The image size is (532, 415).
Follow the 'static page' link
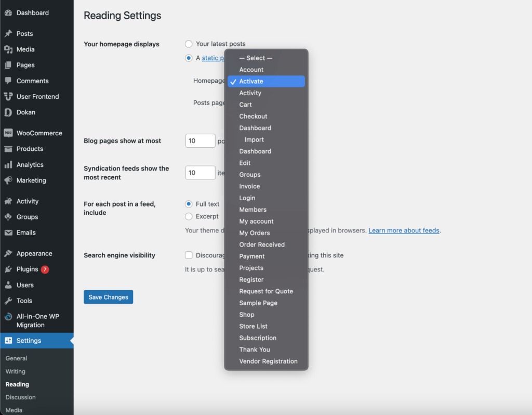pos(213,58)
